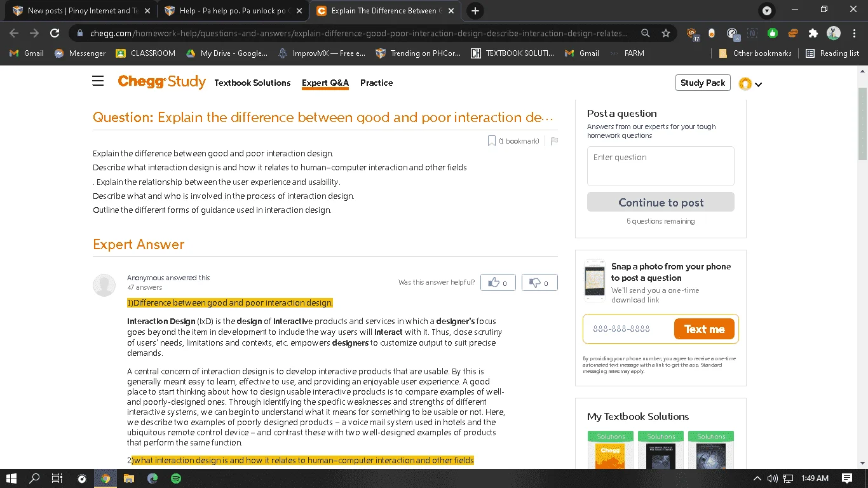The image size is (868, 488).
Task: Reload the page with the refresh icon
Action: click(55, 33)
